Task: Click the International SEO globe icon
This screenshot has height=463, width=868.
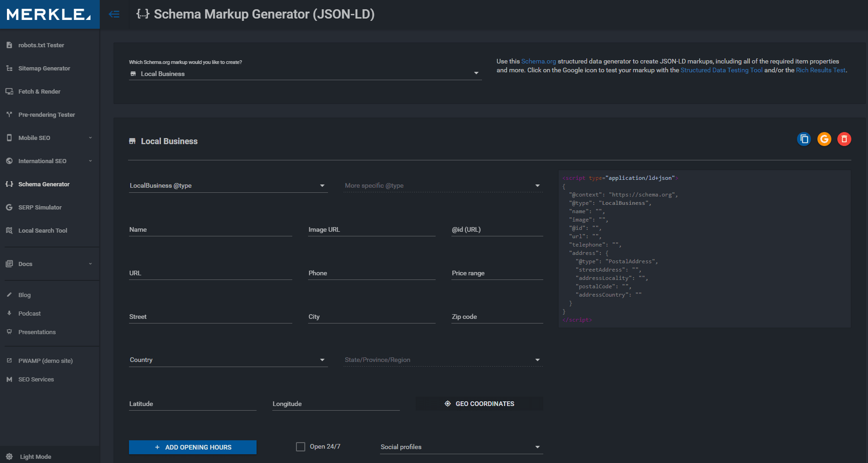Action: pyautogui.click(x=9, y=161)
